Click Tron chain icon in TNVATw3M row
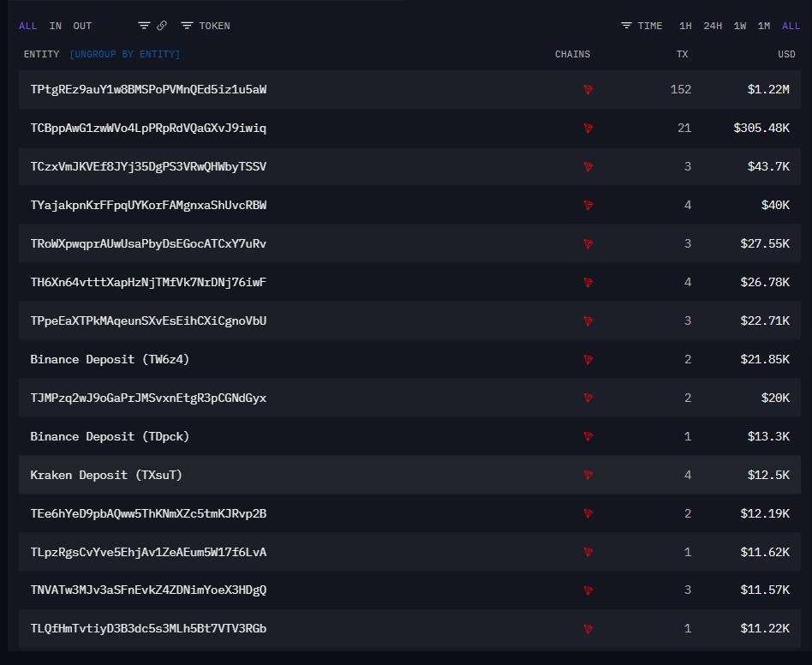Screen dimensions: 812x665 [x=588, y=590]
